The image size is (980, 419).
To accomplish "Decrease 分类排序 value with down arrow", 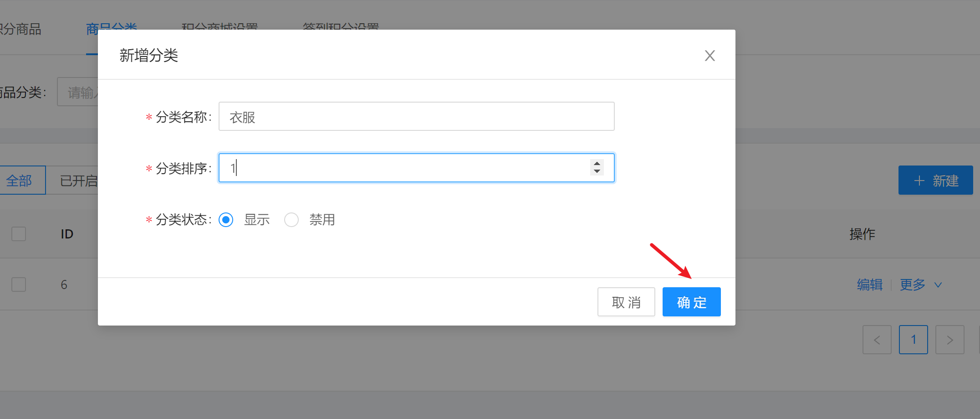I will point(597,172).
